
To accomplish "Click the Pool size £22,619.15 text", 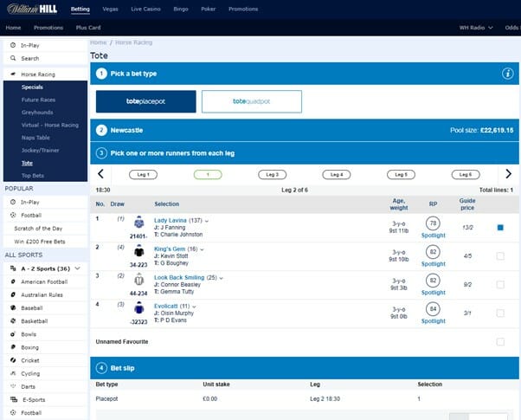I will (x=482, y=131).
